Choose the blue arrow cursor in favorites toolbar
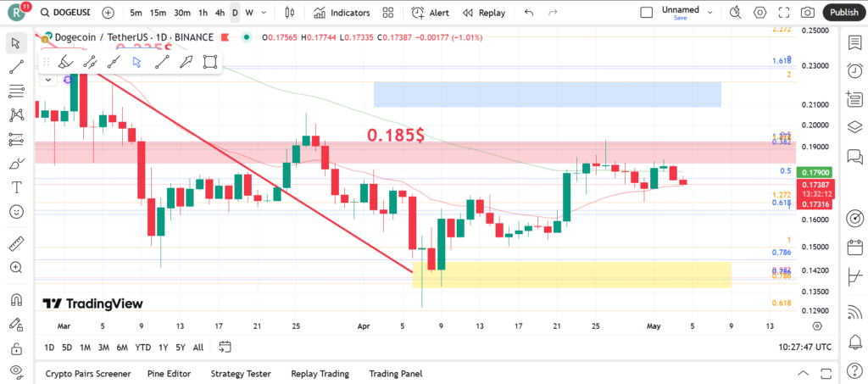 (138, 62)
